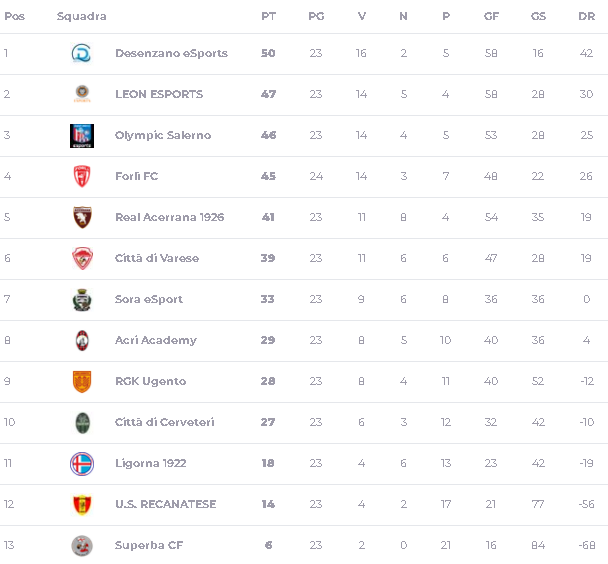
Task: Click the U.S. RECANATESE crest
Action: 82,505
